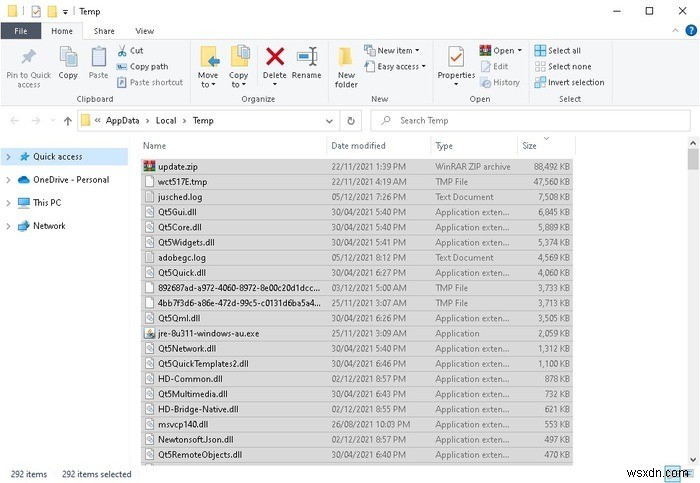This screenshot has height=483, width=700.
Task: Switch to the Share ribbon tab
Action: pyautogui.click(x=104, y=31)
